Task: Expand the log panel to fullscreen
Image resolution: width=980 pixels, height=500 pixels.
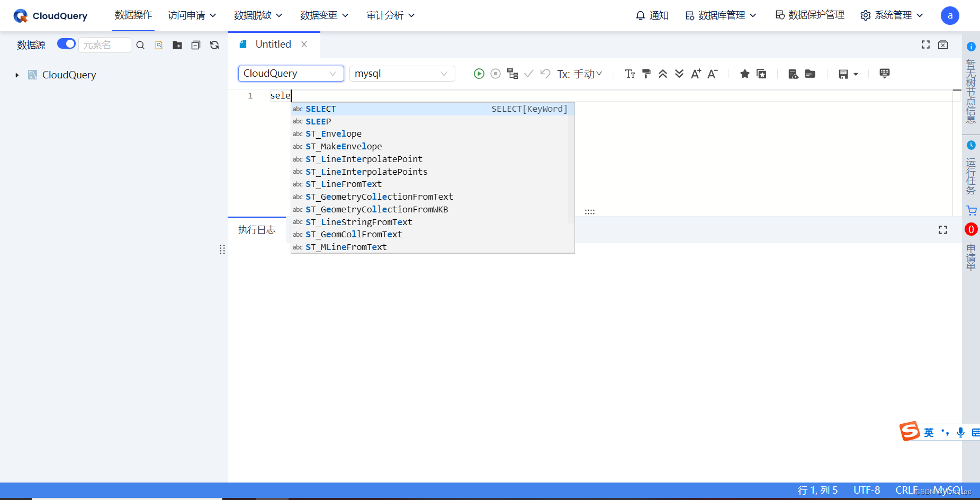Action: pyautogui.click(x=943, y=230)
